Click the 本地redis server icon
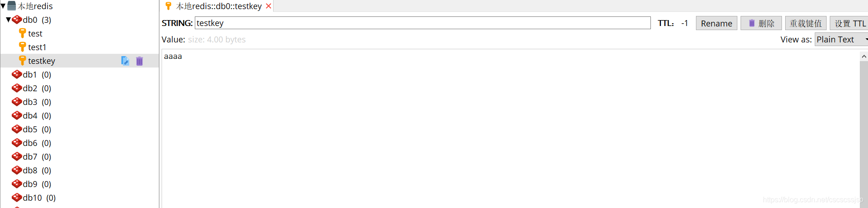This screenshot has width=868, height=208. 12,6
